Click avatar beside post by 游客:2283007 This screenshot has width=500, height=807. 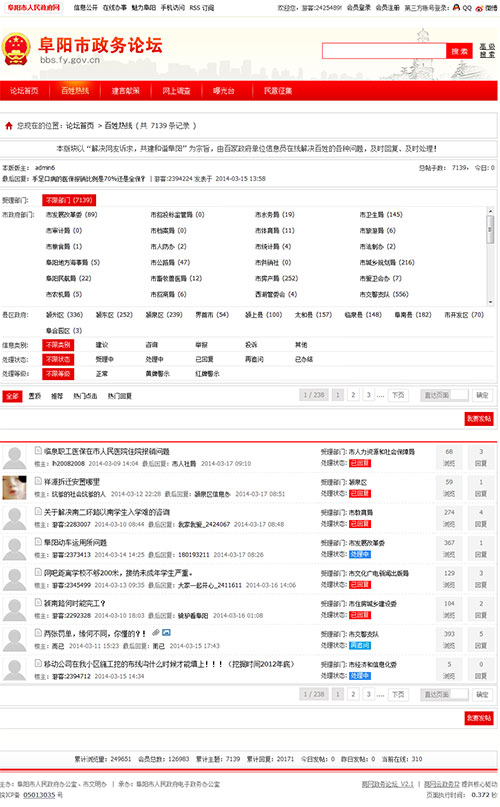point(14,518)
